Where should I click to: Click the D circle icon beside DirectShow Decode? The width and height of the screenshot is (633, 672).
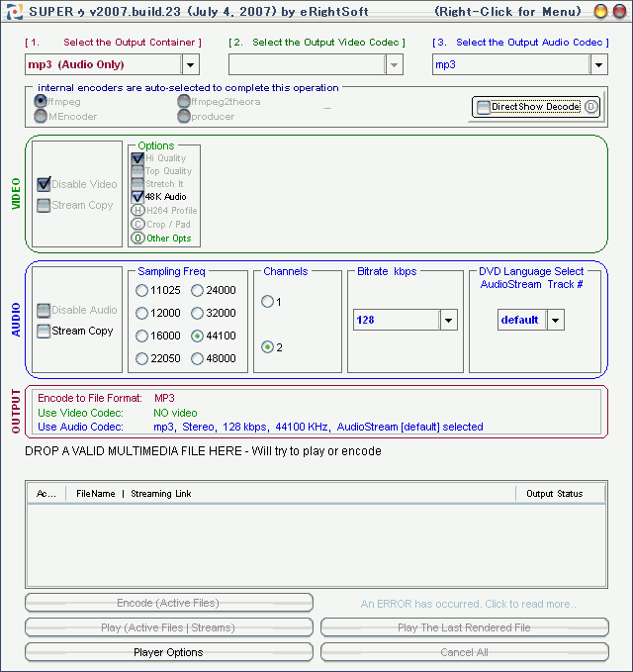(591, 106)
